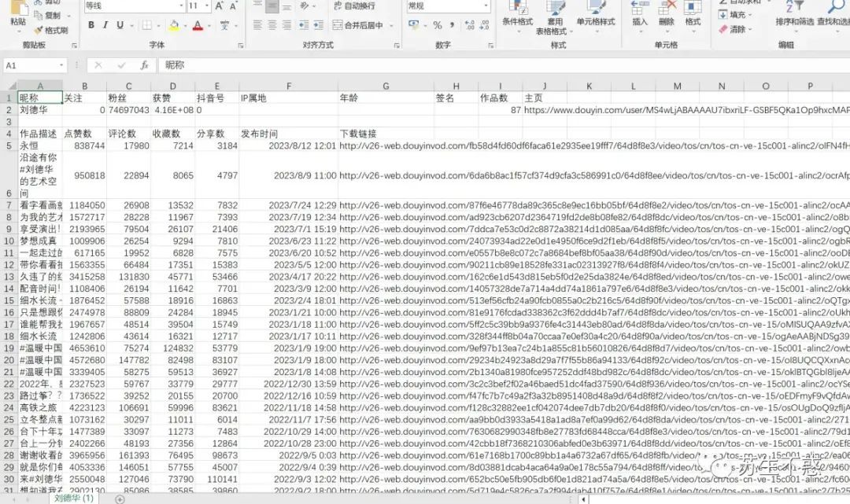This screenshot has width=850, height=504.
Task: Open the fill color dropdown arrow
Action: point(184,25)
